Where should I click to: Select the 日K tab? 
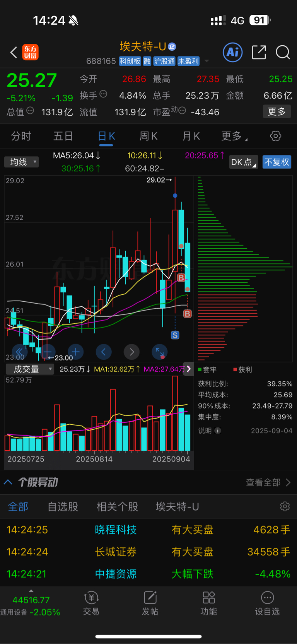(x=106, y=136)
